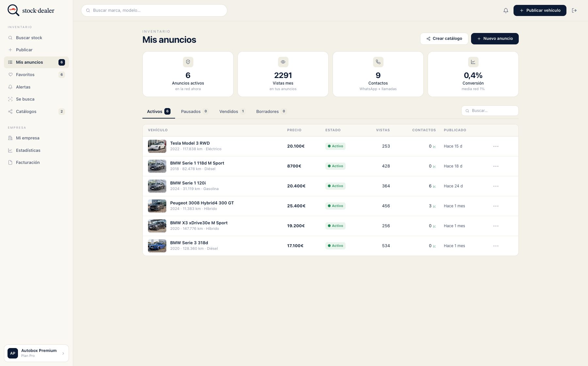Focus the Buscar field above the table
This screenshot has width=588, height=366.
point(490,111)
